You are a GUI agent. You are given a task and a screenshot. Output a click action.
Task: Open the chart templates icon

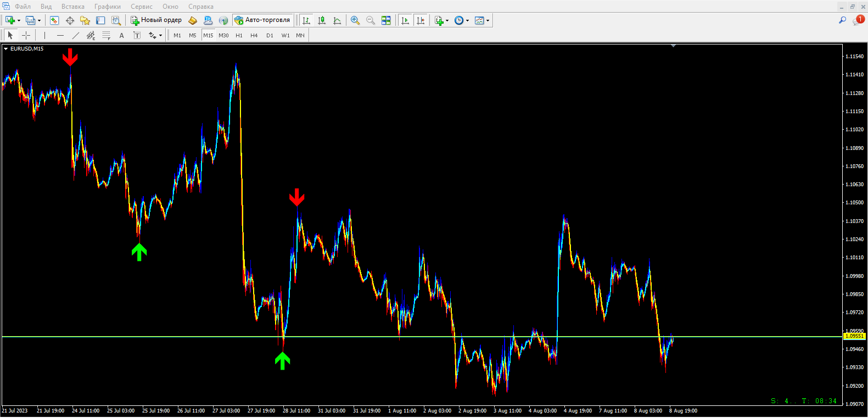coord(479,20)
